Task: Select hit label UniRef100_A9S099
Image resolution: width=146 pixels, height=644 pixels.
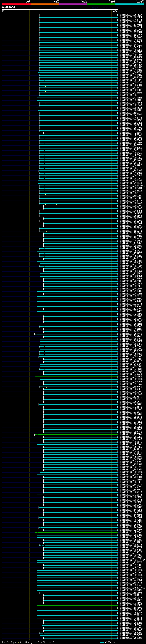Action: point(131,77)
